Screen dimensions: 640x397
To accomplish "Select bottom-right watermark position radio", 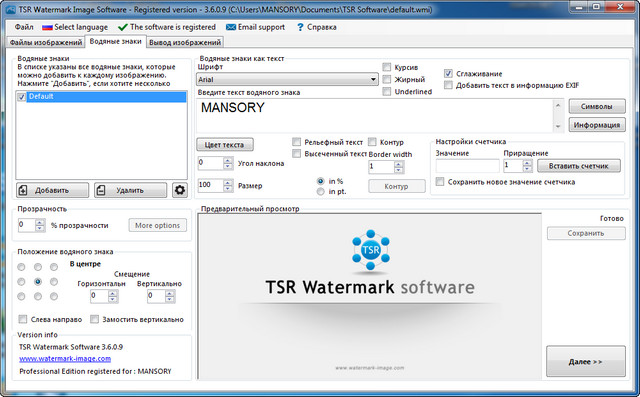I will pyautogui.click(x=54, y=296).
